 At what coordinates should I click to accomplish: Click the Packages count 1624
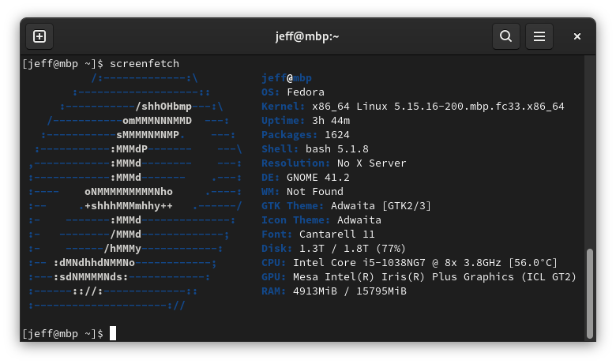pyautogui.click(x=337, y=135)
